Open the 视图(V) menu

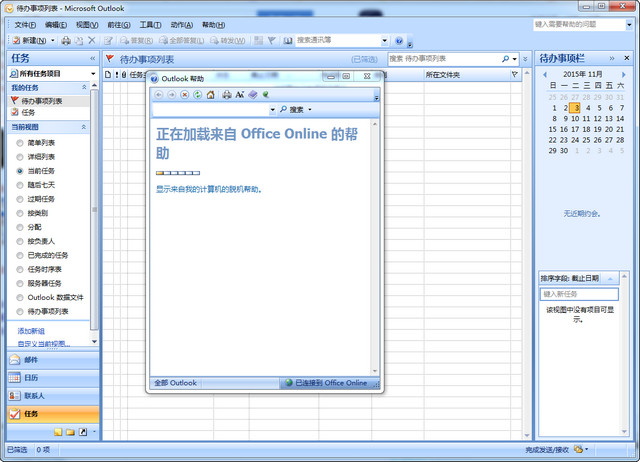click(87, 25)
